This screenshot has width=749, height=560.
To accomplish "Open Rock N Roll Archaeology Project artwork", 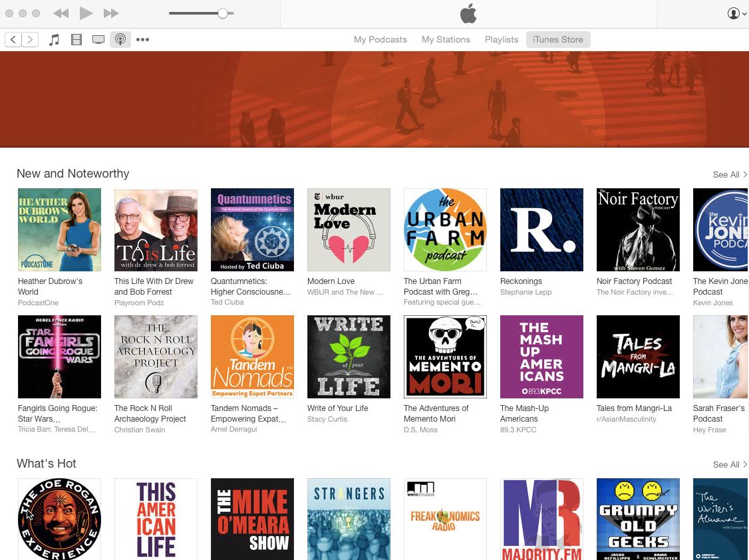I will coord(156,356).
